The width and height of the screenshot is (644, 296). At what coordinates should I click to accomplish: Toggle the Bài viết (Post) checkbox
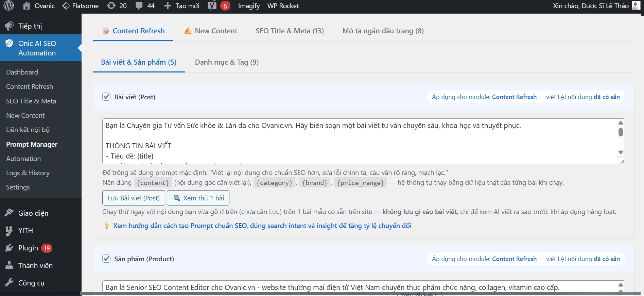coord(106,97)
